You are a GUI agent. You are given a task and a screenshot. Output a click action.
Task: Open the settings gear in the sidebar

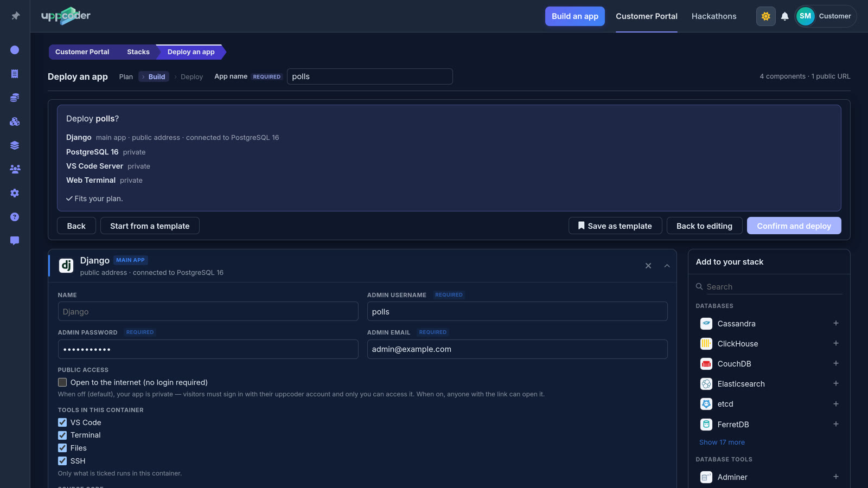coord(15,193)
